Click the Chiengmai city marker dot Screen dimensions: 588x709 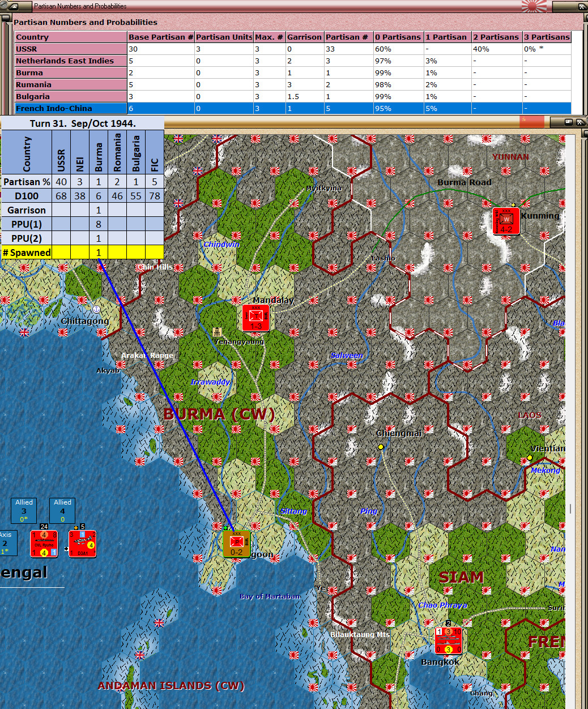click(381, 447)
